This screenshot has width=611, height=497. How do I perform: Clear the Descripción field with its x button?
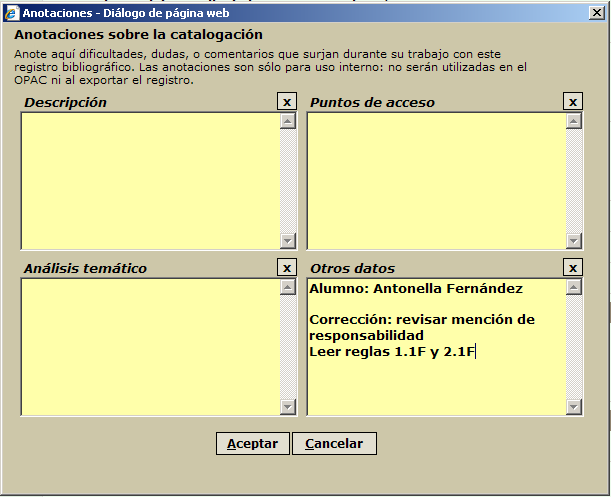coord(287,102)
